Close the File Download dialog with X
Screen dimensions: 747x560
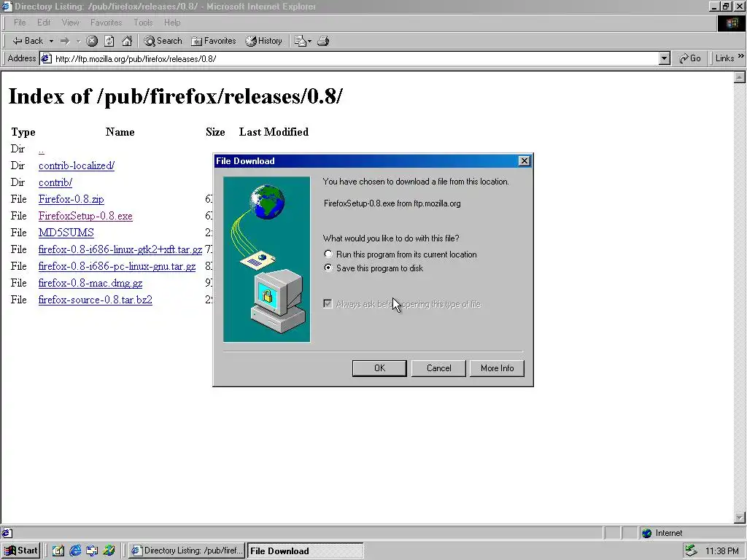(524, 161)
